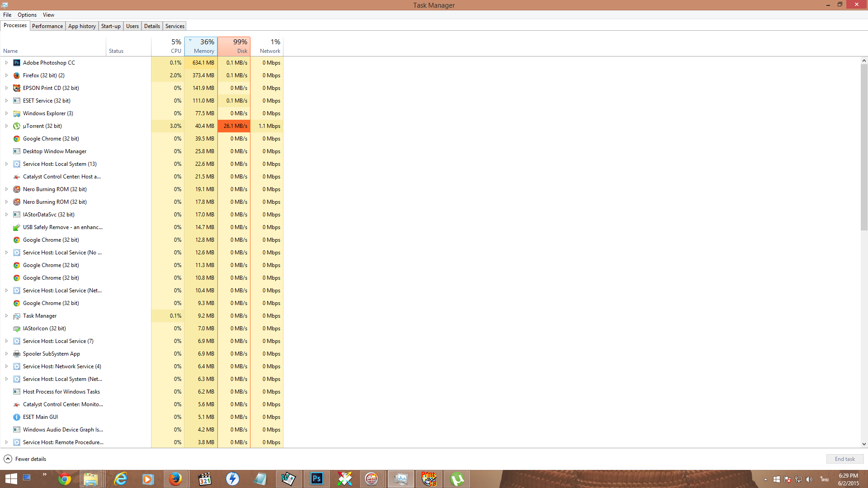Click the End task button
This screenshot has width=868, height=488.
[x=844, y=459]
